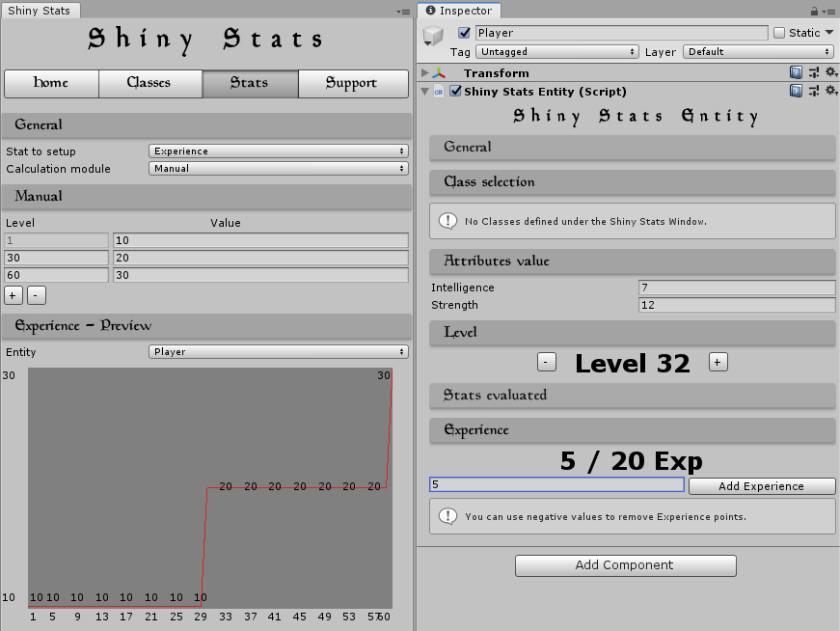Enable the Static checkbox
840x631 pixels.
point(779,33)
